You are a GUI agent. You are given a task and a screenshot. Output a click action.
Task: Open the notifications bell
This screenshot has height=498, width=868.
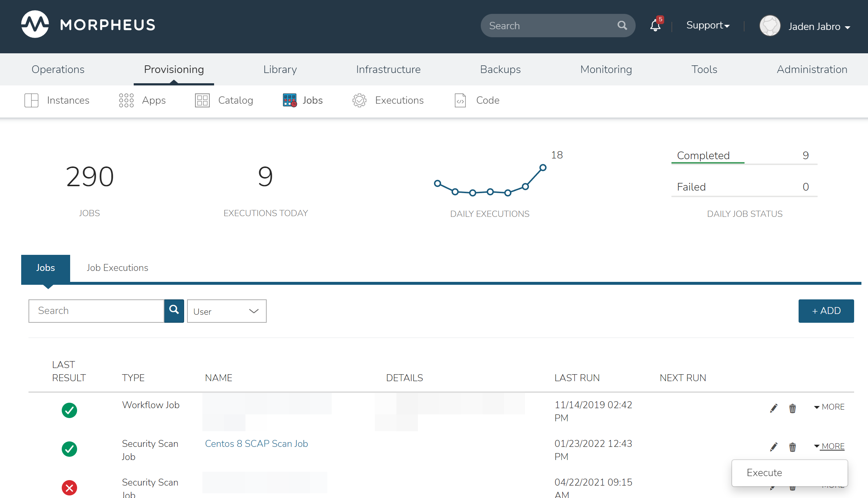(655, 26)
